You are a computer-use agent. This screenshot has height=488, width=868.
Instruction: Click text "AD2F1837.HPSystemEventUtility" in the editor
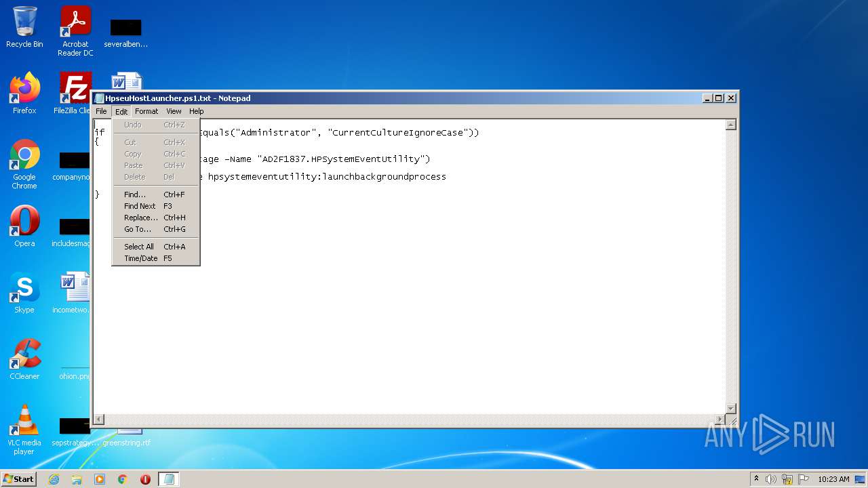tap(341, 159)
